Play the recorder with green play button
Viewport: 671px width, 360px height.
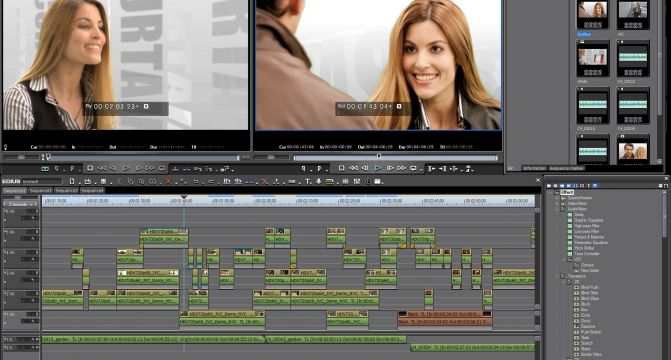point(377,168)
